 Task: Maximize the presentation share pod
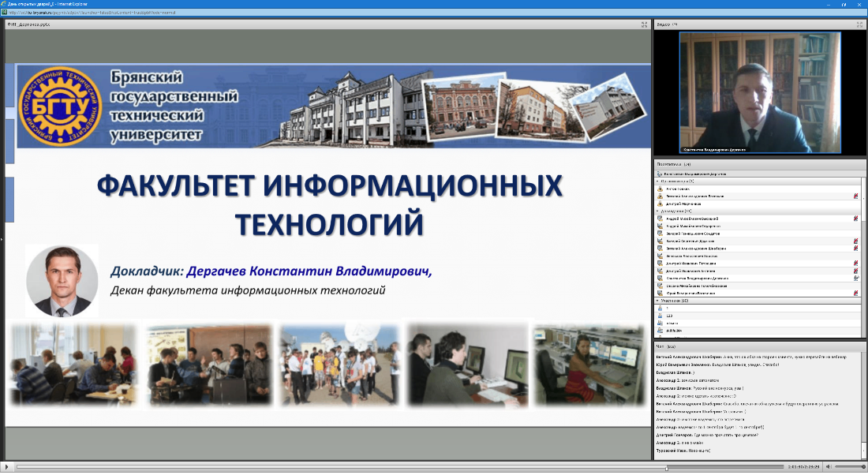pos(645,24)
